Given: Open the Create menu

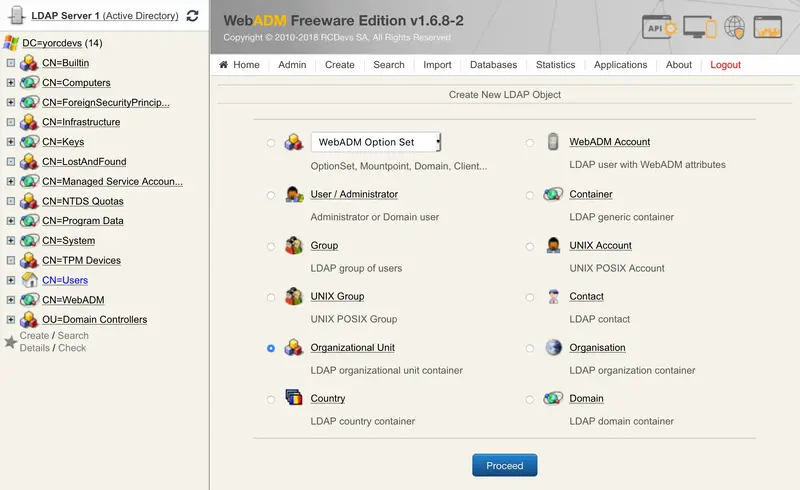Looking at the screenshot, I should point(340,65).
